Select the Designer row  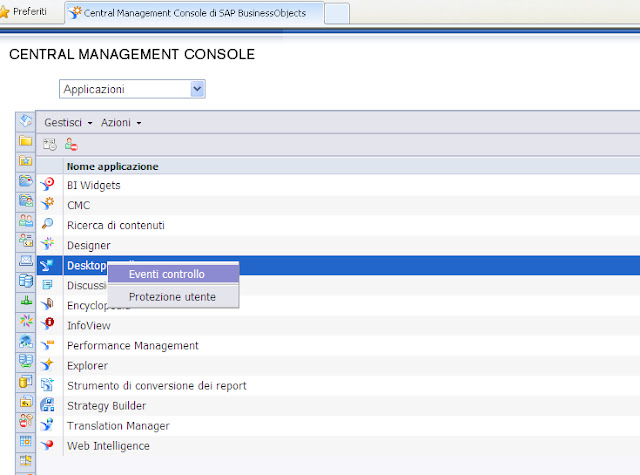(x=338, y=245)
